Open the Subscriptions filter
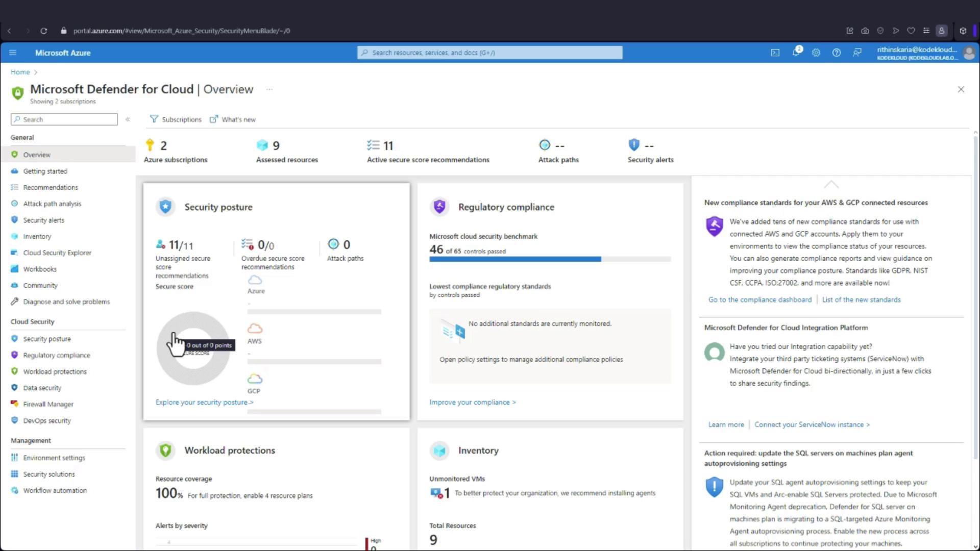This screenshot has width=980, height=551. (176, 119)
